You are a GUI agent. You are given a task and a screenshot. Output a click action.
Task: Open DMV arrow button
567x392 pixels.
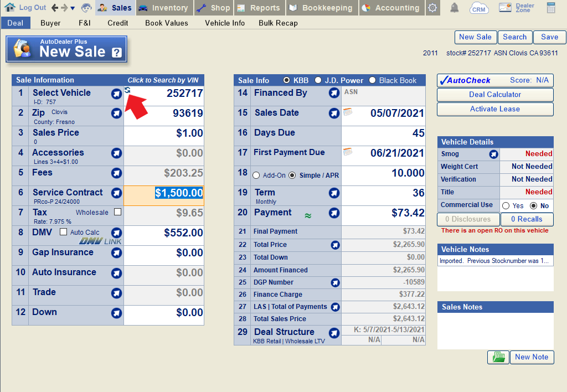pyautogui.click(x=116, y=233)
